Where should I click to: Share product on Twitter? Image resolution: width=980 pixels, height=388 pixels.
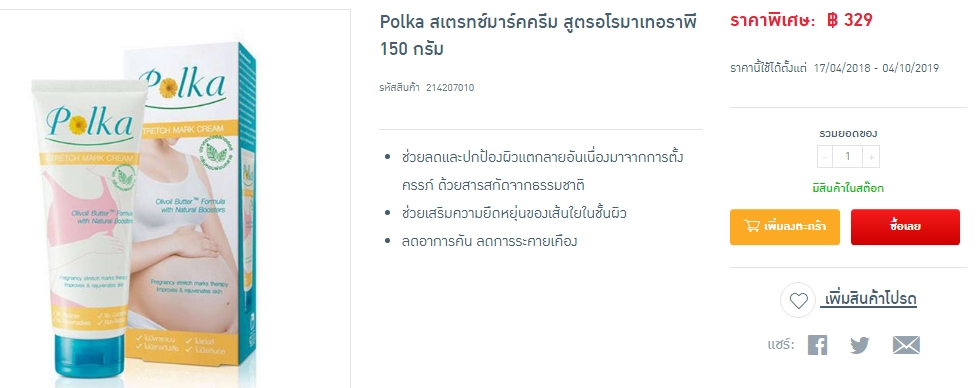point(860,345)
